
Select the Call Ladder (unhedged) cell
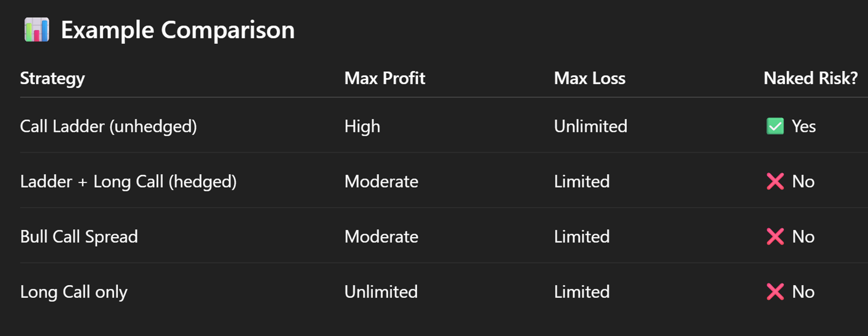click(108, 126)
